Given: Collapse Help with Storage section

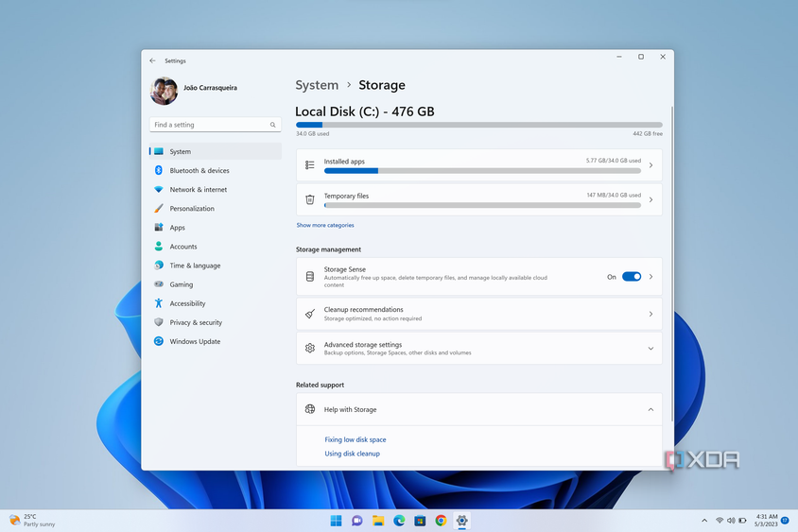Looking at the screenshot, I should click(651, 409).
